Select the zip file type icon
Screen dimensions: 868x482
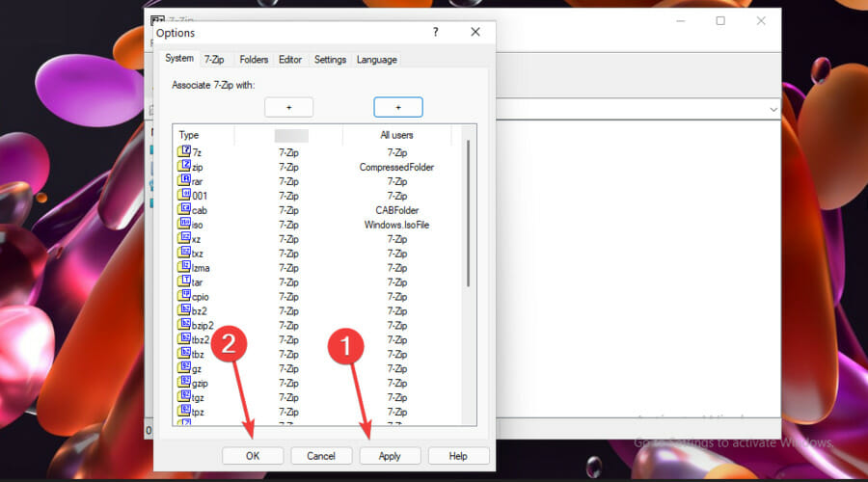pyautogui.click(x=184, y=167)
